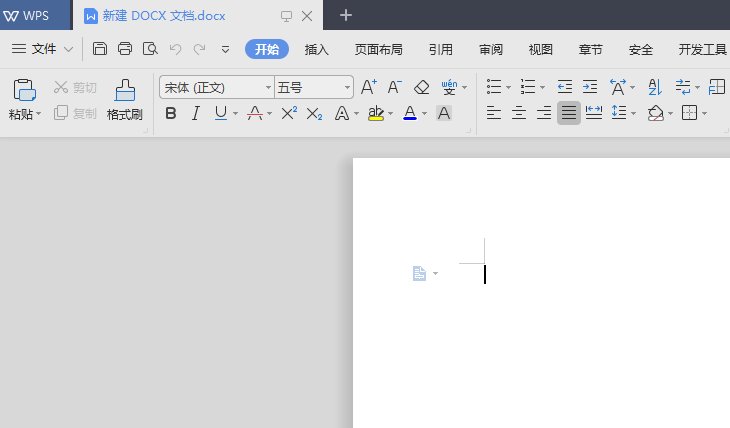Viewport: 730px width, 428px height.
Task: Open the 安全 Security tab
Action: pos(641,49)
